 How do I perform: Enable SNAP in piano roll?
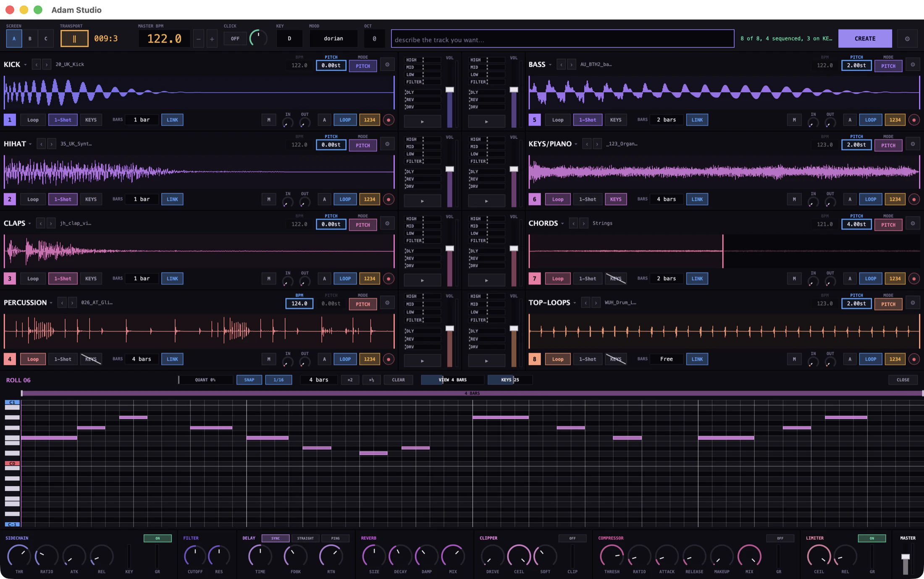click(x=249, y=380)
